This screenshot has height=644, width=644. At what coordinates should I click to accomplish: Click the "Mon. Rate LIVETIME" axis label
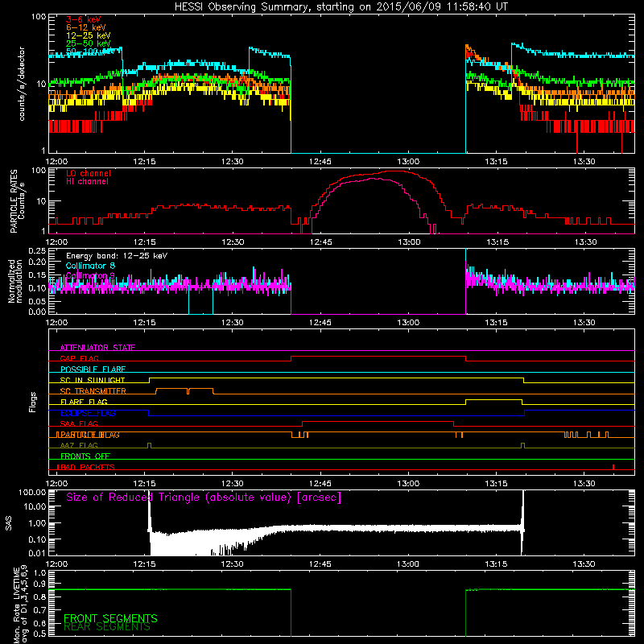click(16, 605)
